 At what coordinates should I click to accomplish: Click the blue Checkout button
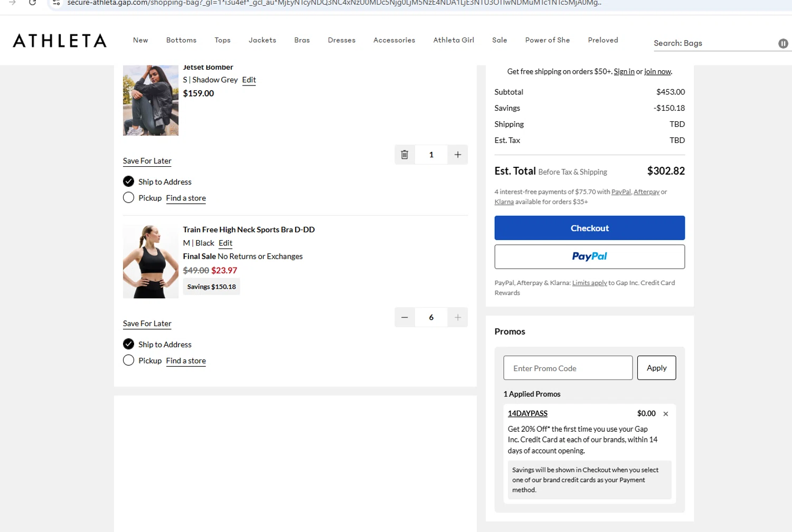pos(589,228)
